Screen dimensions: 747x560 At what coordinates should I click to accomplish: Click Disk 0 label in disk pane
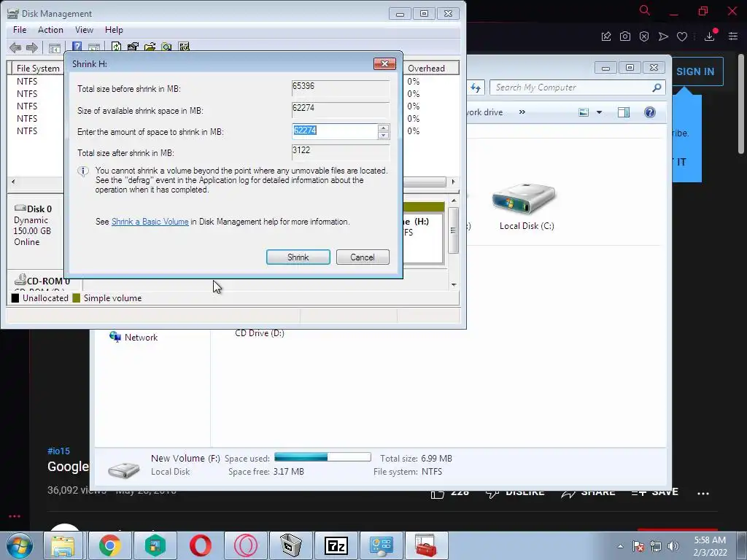pos(39,209)
